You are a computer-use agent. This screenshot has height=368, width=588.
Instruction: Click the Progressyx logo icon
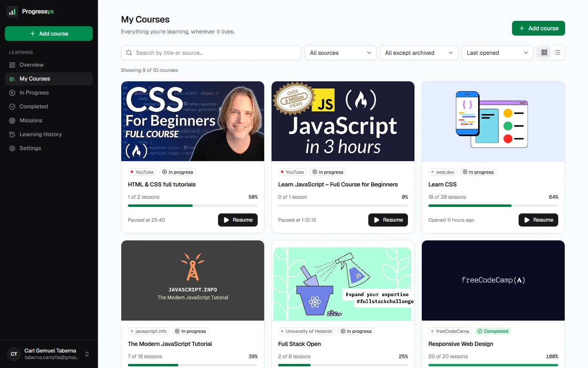12,12
